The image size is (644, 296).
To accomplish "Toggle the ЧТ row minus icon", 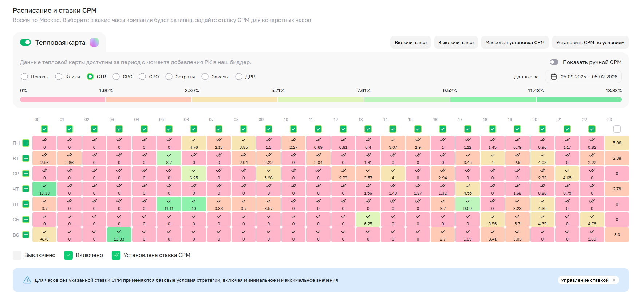I will tap(26, 189).
